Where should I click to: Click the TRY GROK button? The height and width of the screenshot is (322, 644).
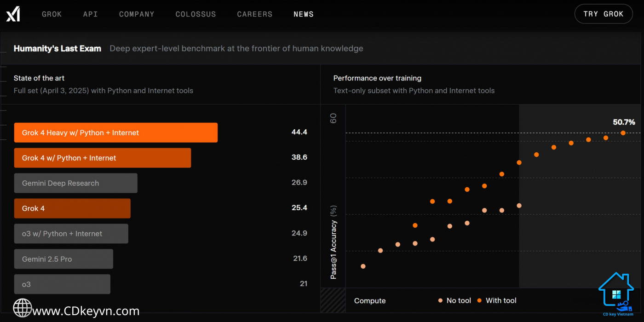[x=604, y=14]
